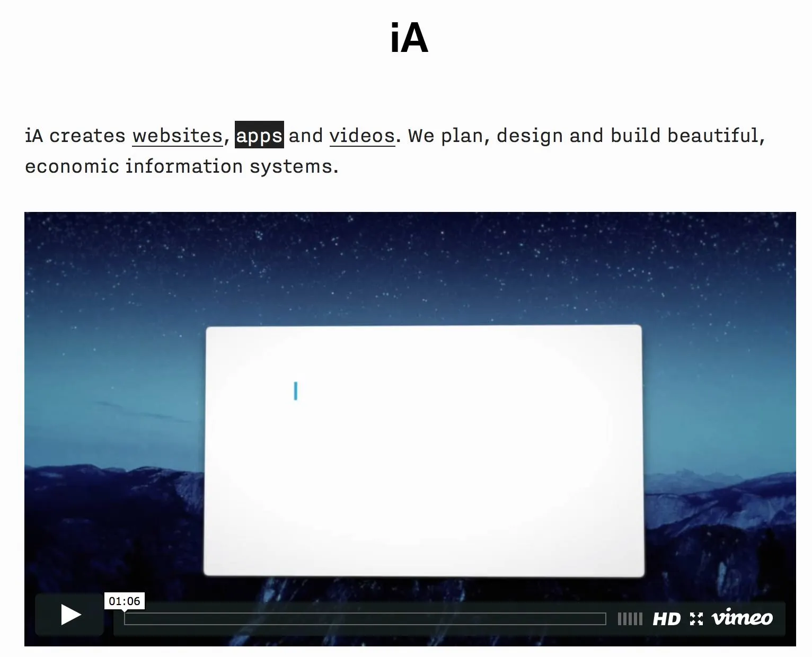This screenshot has height=657, width=812.
Task: Click the white writing card in the video
Action: tap(423, 451)
